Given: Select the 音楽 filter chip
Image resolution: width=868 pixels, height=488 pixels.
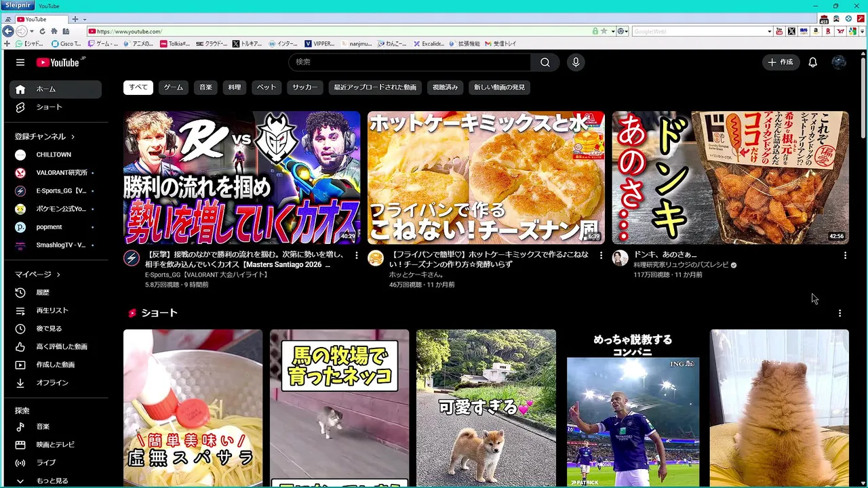Looking at the screenshot, I should point(206,87).
